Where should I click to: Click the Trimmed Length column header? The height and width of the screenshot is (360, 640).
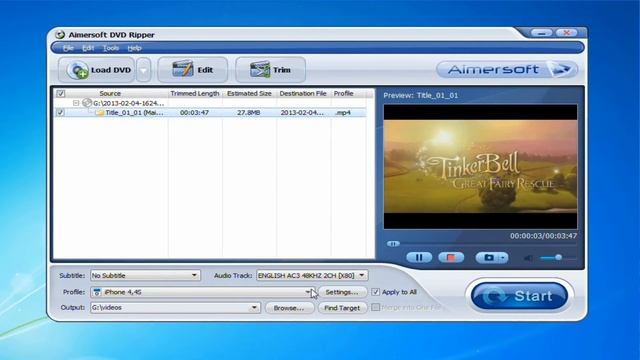click(195, 93)
